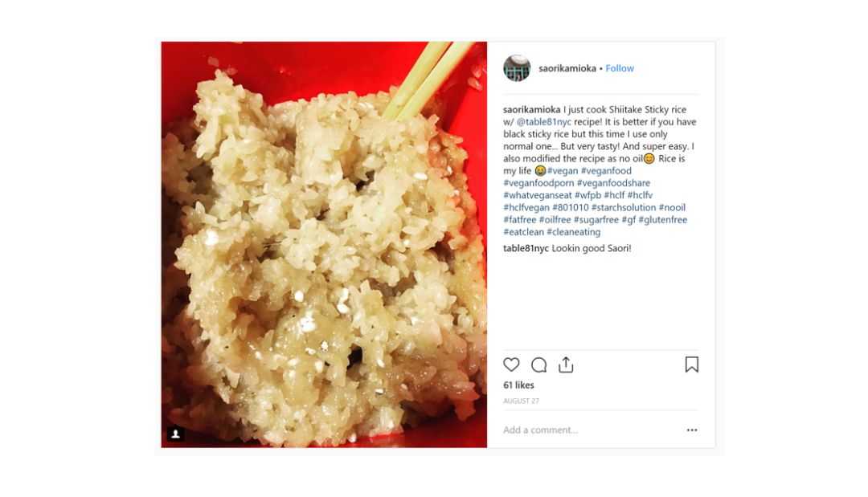
Task: View the 61 likes list
Action: click(518, 385)
